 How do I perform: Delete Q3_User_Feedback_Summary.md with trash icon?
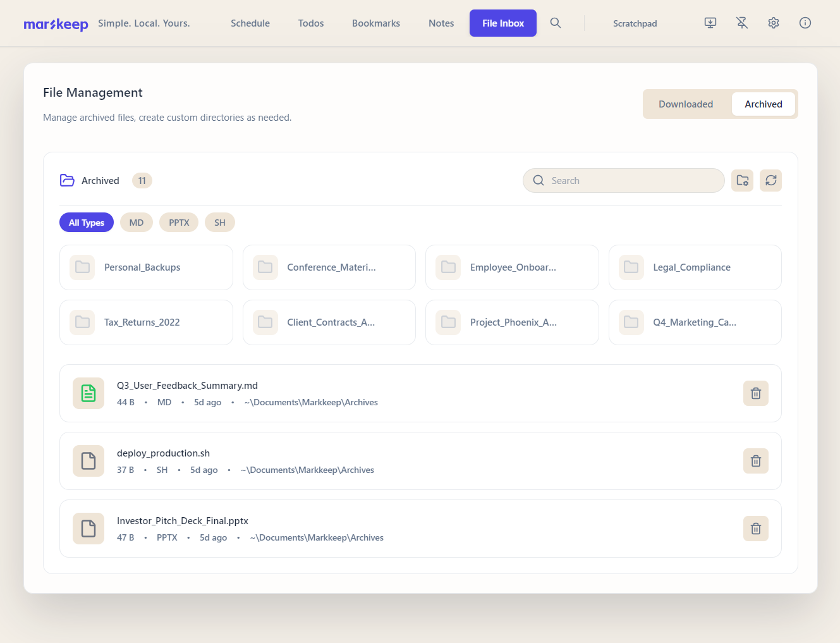[x=756, y=393]
